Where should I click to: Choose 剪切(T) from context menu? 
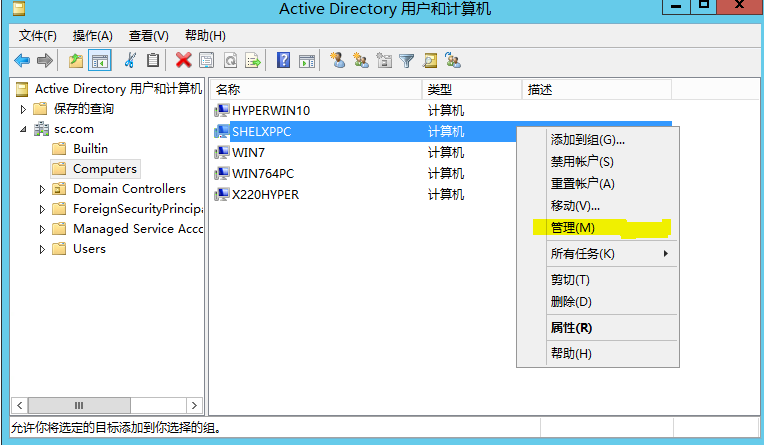click(x=598, y=280)
